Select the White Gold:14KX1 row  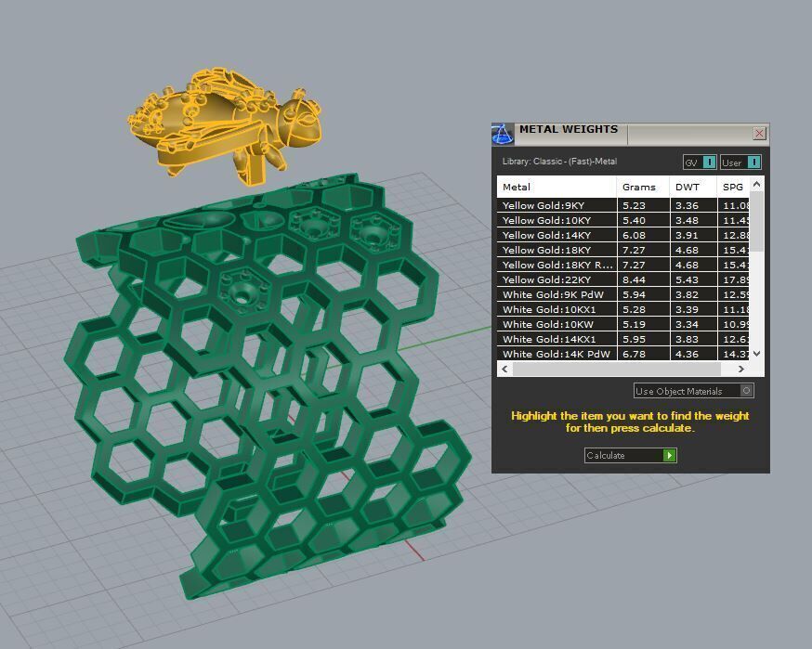click(x=623, y=340)
